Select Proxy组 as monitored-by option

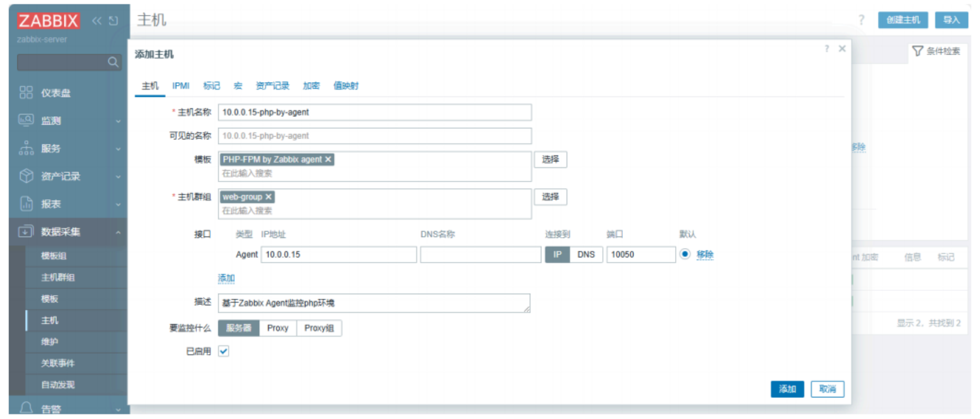(319, 328)
